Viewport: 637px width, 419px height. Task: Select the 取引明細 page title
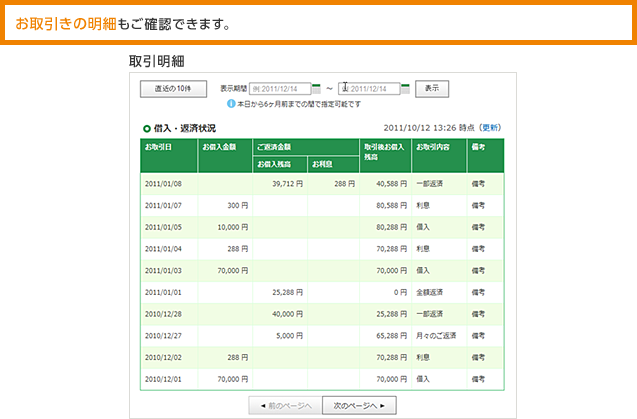click(157, 61)
